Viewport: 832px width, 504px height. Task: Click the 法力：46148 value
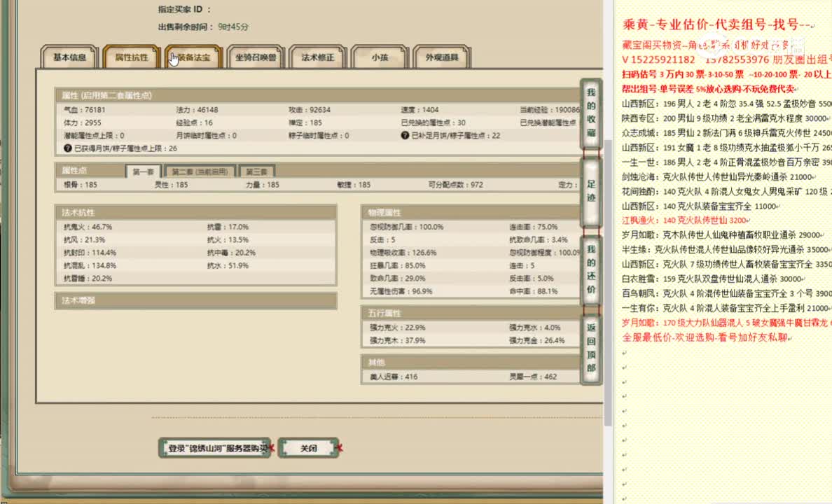pyautogui.click(x=197, y=110)
